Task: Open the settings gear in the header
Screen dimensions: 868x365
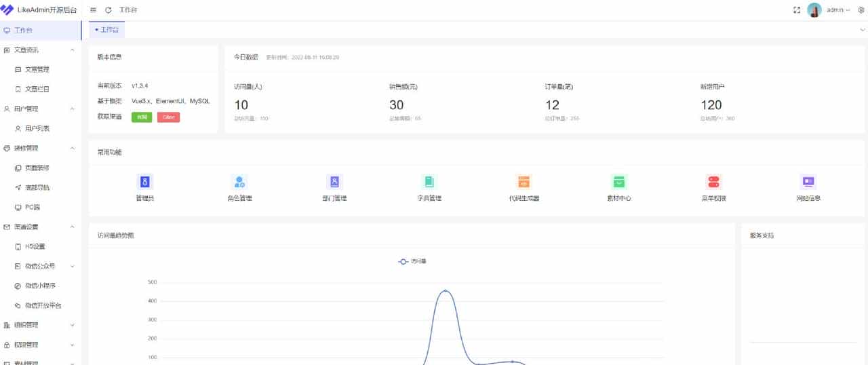Action: pos(862,10)
